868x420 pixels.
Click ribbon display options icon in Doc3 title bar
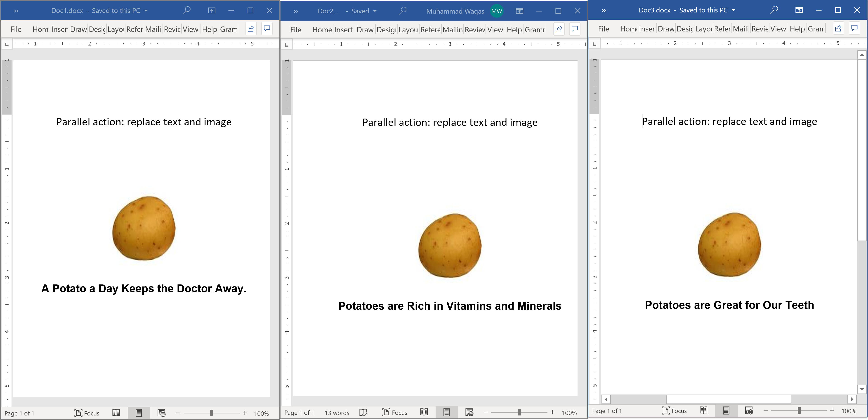point(799,10)
